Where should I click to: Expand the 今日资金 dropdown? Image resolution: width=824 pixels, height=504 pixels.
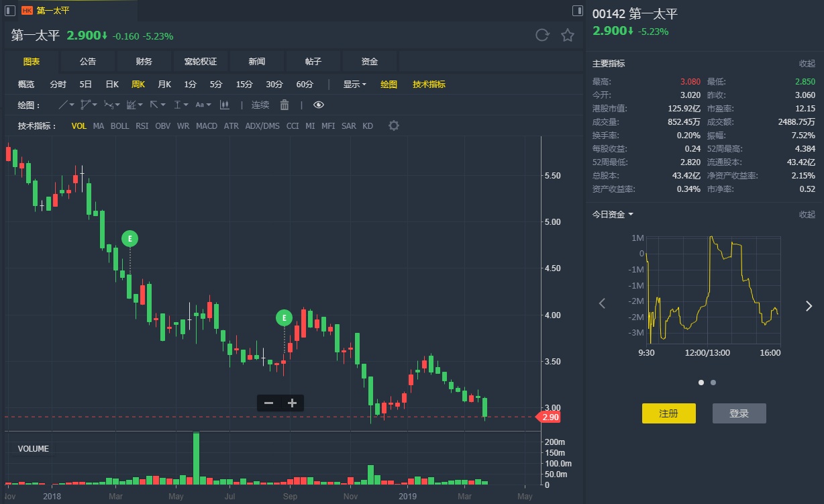[613, 215]
